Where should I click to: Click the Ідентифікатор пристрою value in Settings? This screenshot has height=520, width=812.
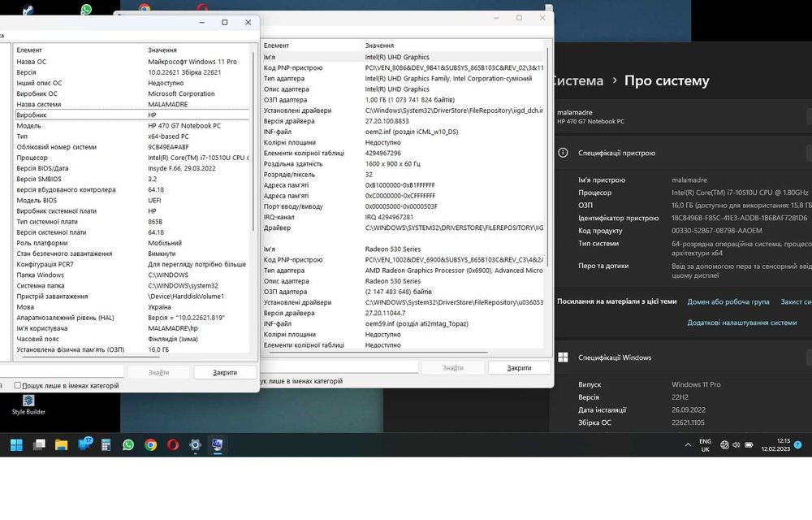[740, 218]
